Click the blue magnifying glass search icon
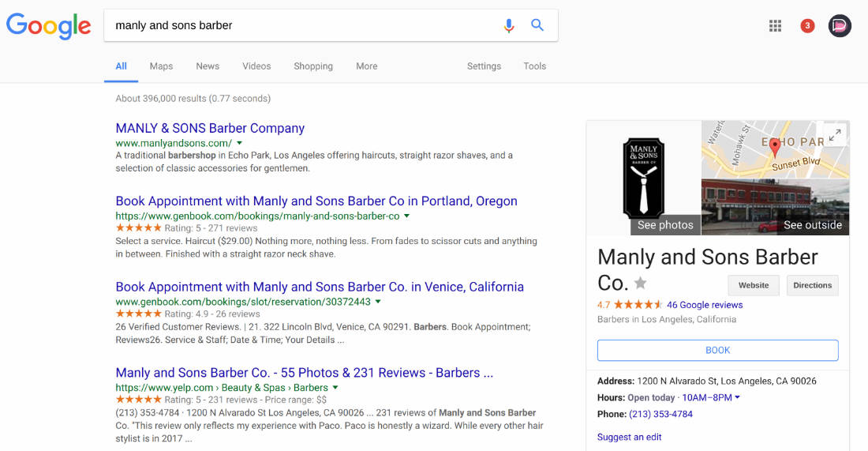The image size is (868, 451). [x=537, y=25]
